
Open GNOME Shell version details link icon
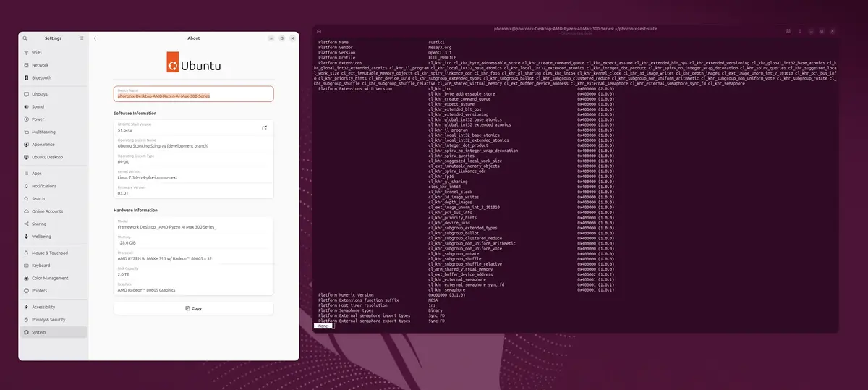click(x=264, y=128)
